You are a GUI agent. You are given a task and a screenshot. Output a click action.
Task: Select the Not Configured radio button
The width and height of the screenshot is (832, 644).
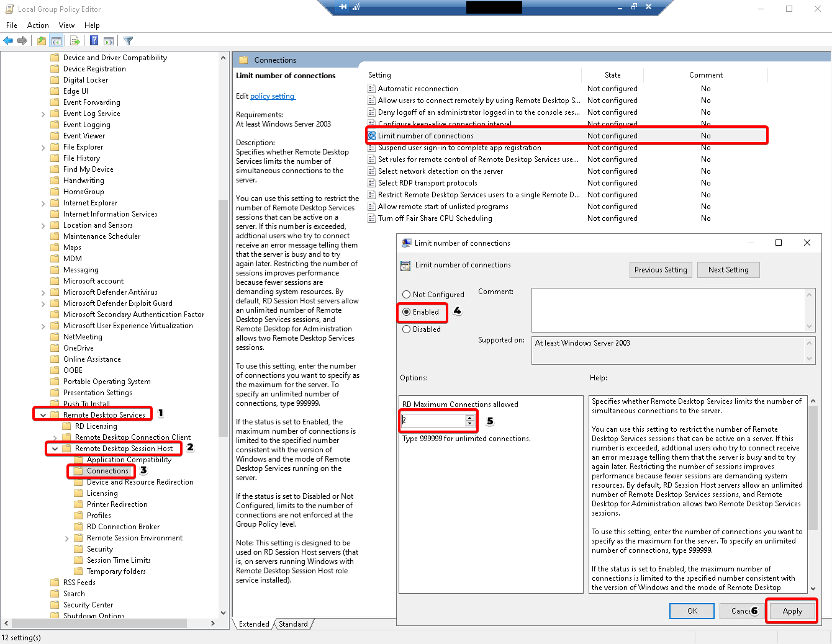[x=407, y=295]
